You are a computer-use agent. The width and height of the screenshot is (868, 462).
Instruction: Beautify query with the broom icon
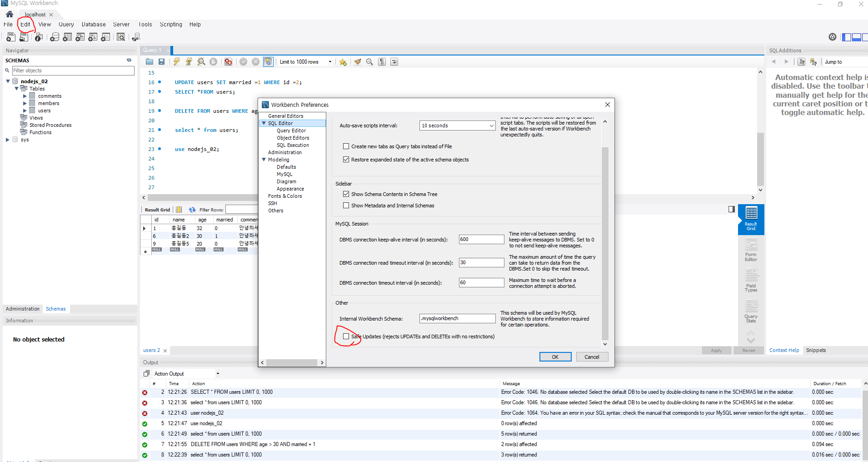click(358, 62)
